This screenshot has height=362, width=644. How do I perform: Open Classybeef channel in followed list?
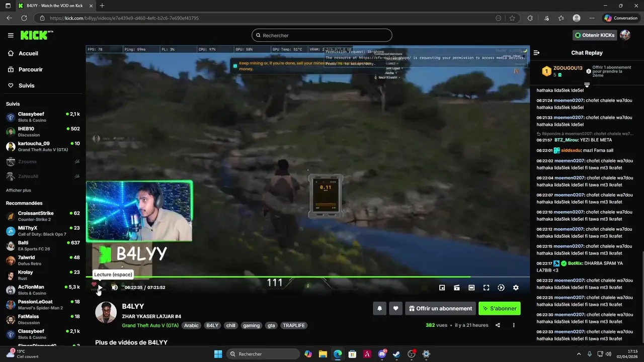point(43,117)
